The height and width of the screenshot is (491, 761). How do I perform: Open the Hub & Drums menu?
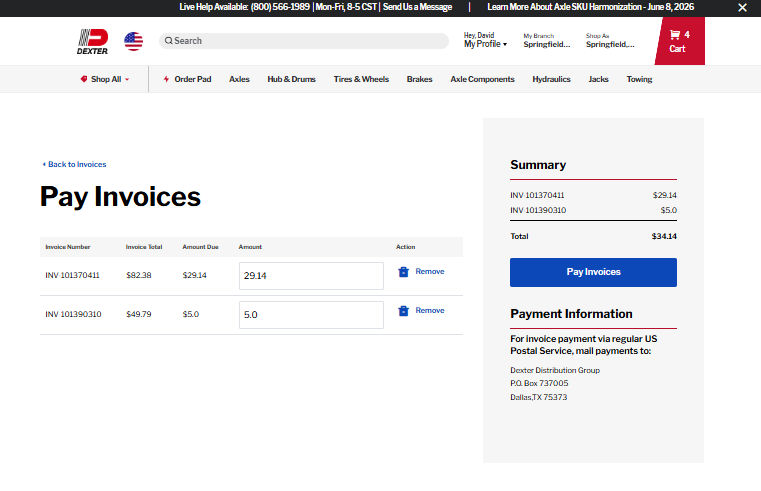[291, 79]
